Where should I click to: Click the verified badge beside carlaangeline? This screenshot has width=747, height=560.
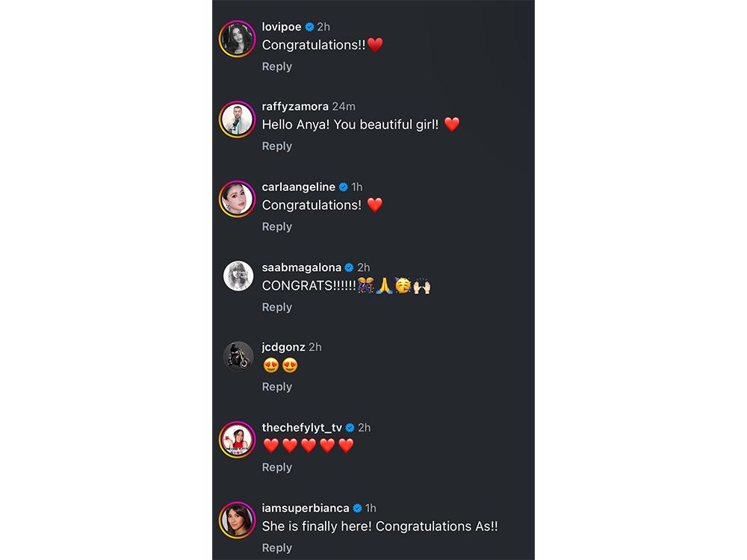344,187
